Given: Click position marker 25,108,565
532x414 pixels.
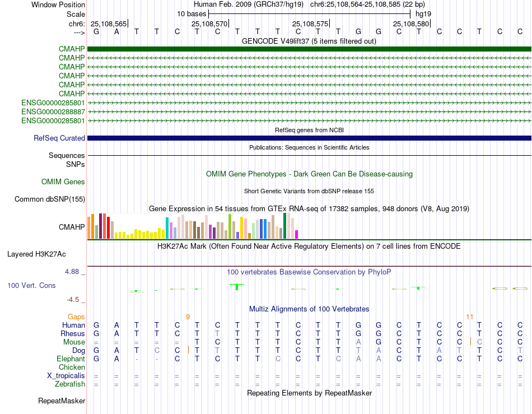Looking at the screenshot, I should click(109, 24).
